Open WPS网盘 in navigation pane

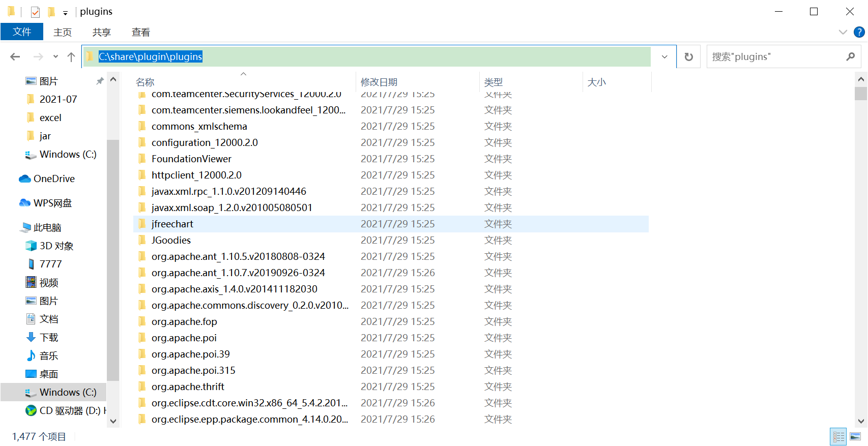[x=52, y=203]
